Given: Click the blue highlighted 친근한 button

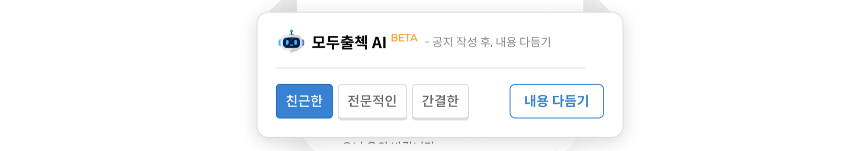Looking at the screenshot, I should pyautogui.click(x=304, y=101).
